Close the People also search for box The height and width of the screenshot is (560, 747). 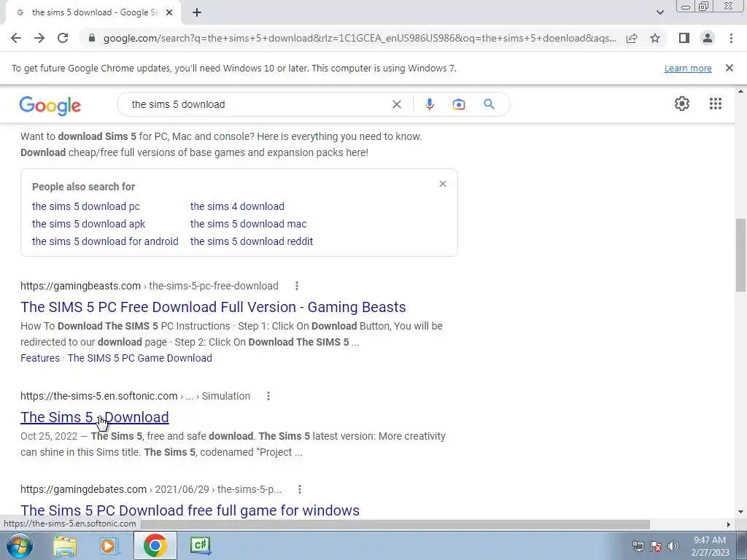pyautogui.click(x=443, y=184)
